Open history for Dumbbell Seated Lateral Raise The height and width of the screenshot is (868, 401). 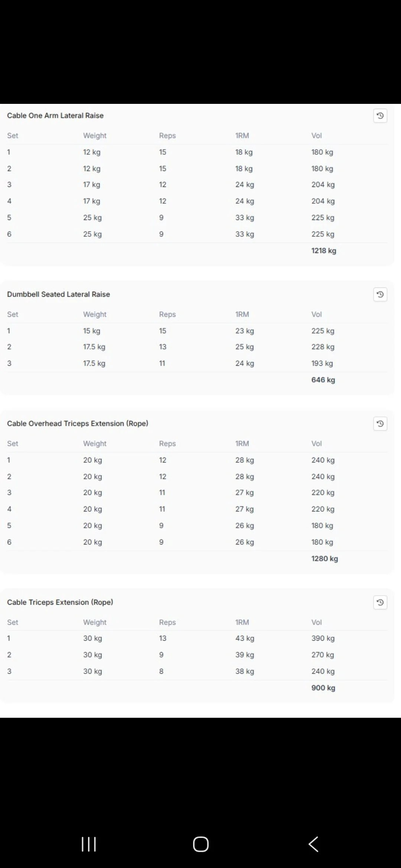(380, 295)
